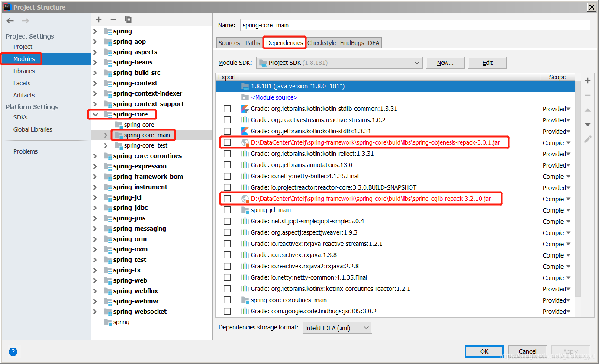Click the back navigation arrow
599x364 pixels.
[x=10, y=21]
